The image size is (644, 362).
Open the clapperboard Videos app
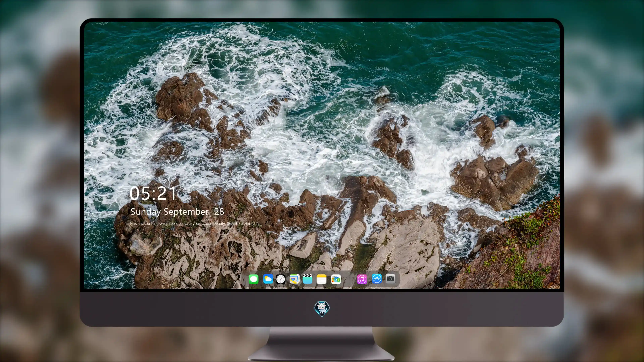coord(308,279)
